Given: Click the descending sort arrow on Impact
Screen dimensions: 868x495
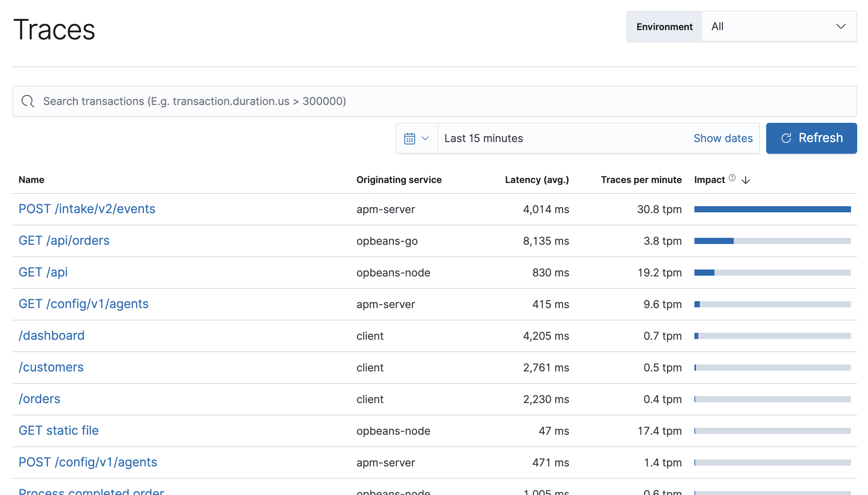Looking at the screenshot, I should pos(746,180).
